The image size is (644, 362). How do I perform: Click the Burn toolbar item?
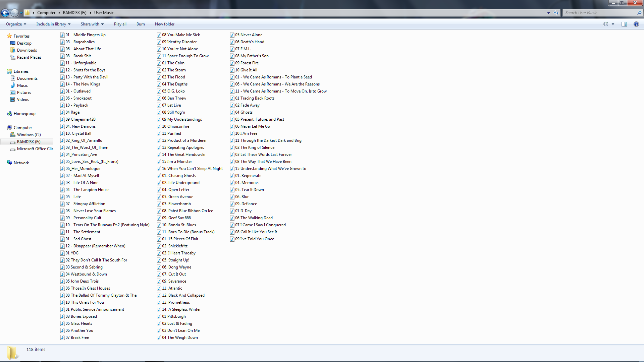tap(141, 24)
